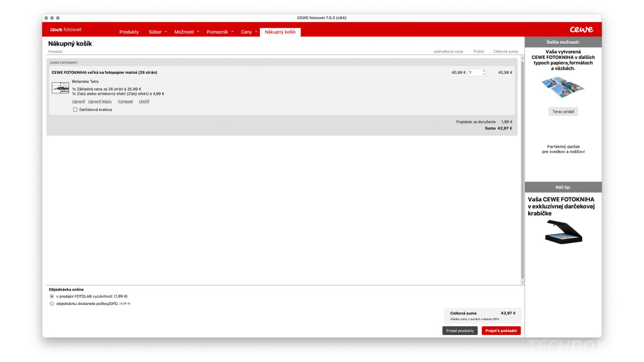The width and height of the screenshot is (644, 362).
Task: Click the Základná cena za 26 strán line
Action: tap(106, 89)
